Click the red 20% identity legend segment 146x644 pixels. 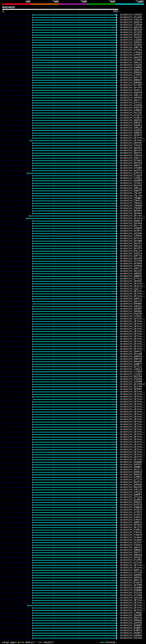(x=16, y=4)
